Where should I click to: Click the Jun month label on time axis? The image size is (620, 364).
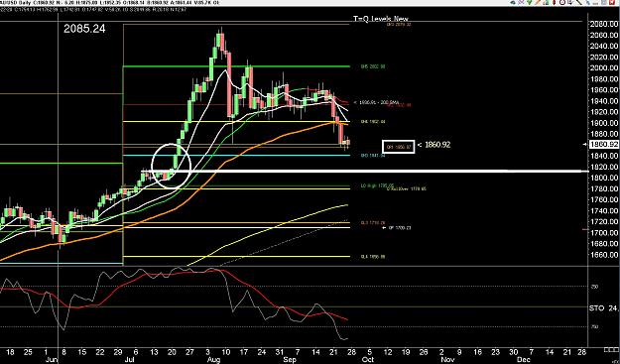(53, 360)
